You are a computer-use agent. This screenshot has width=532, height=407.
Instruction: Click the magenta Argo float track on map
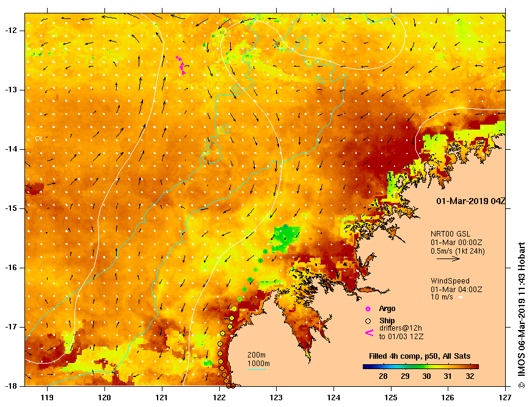(x=181, y=65)
